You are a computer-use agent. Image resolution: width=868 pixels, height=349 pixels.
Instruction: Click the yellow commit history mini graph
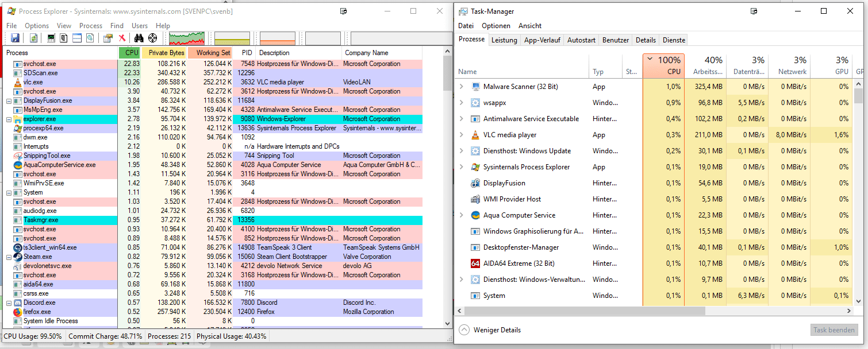[x=232, y=38]
